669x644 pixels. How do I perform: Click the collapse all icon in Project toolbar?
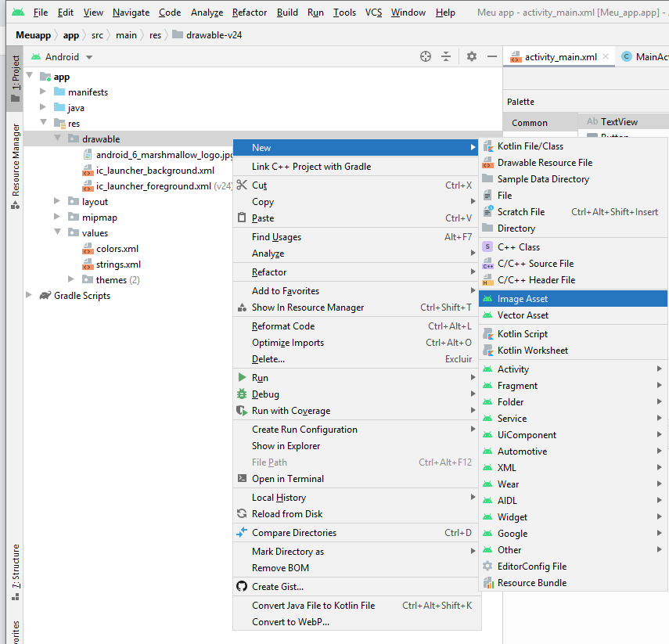(446, 56)
